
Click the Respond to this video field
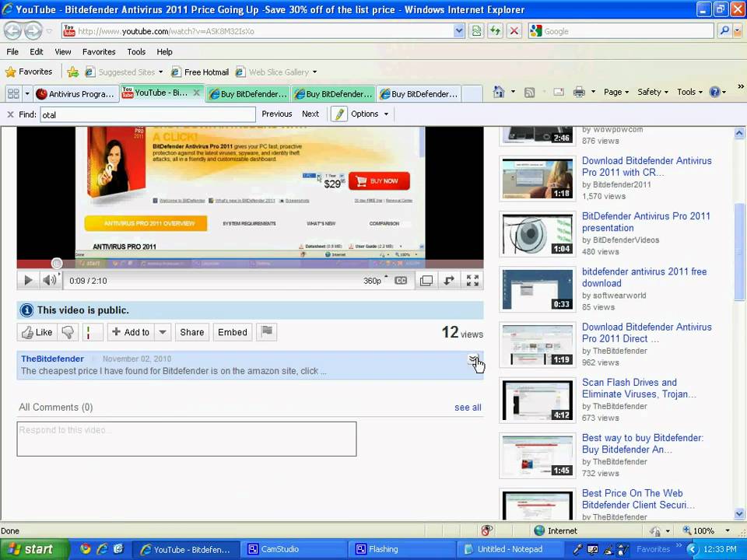[187, 439]
